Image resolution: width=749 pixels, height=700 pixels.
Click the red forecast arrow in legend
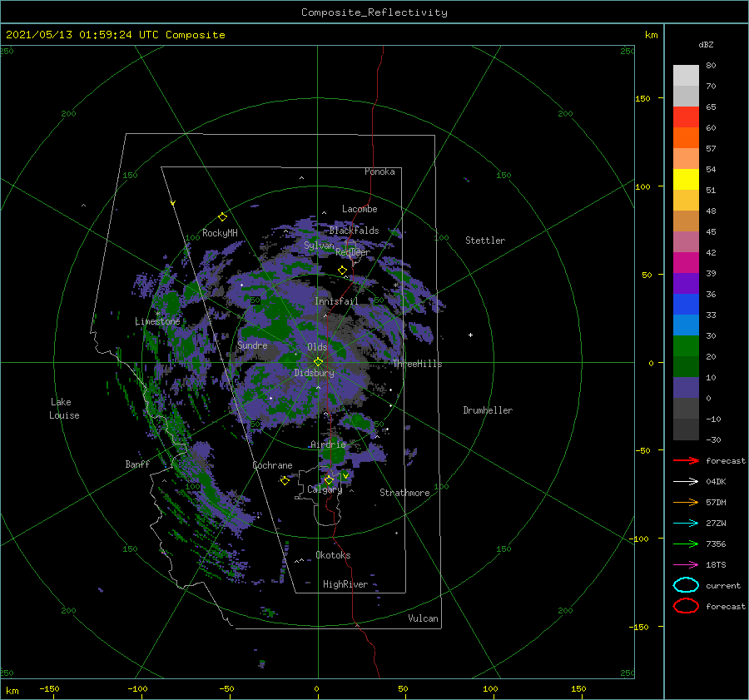tap(686, 460)
